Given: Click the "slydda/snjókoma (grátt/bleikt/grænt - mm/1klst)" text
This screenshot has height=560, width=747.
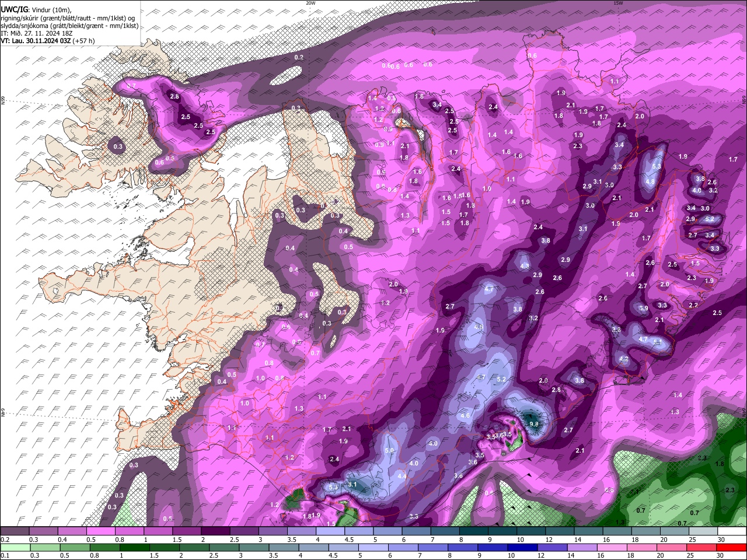Looking at the screenshot, I should pos(69,26).
